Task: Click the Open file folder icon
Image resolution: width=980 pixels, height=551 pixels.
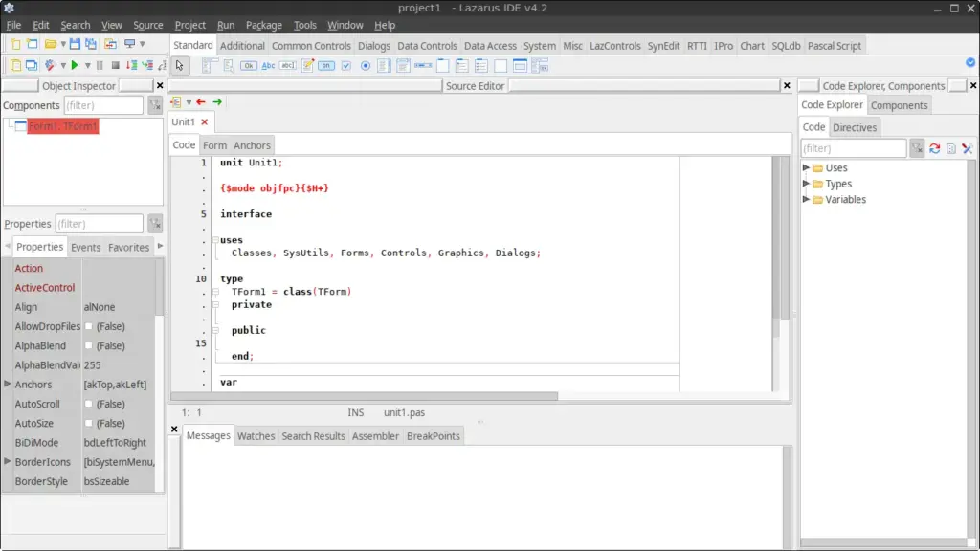Action: (51, 44)
